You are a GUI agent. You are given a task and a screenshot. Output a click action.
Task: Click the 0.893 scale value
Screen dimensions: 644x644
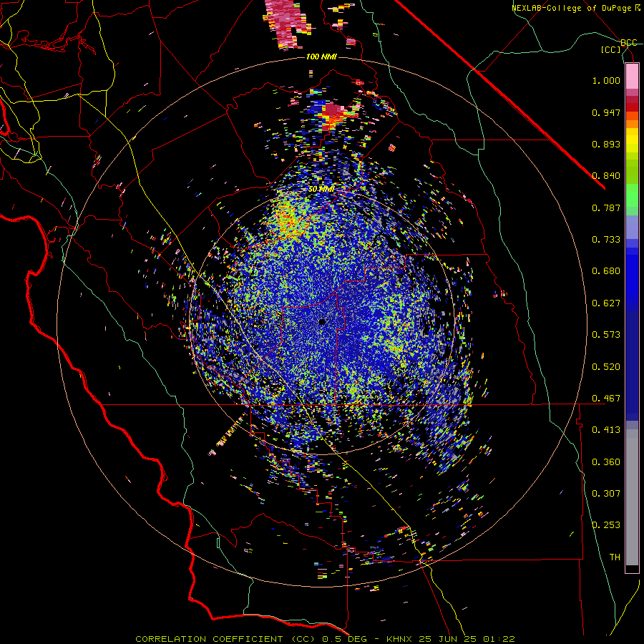click(x=606, y=144)
